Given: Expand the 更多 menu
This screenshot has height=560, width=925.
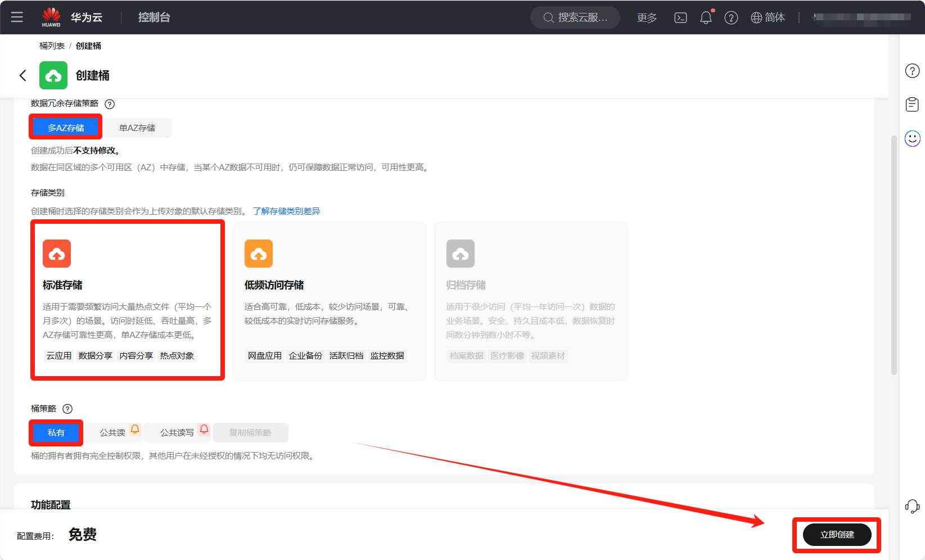Looking at the screenshot, I should point(647,18).
